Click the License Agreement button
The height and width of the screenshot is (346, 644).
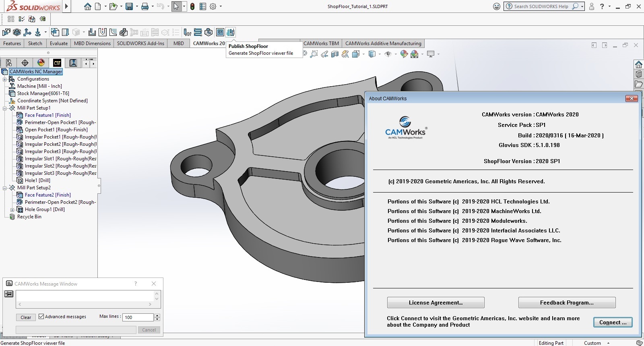pyautogui.click(x=436, y=302)
